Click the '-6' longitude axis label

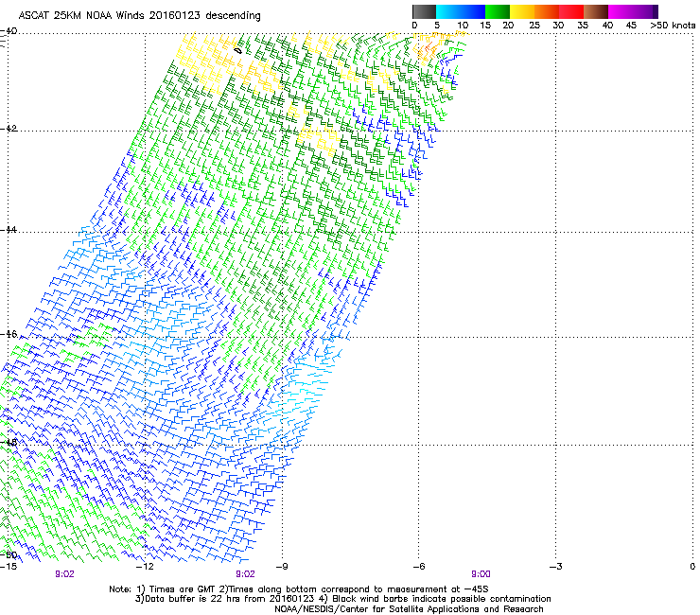[x=418, y=567]
